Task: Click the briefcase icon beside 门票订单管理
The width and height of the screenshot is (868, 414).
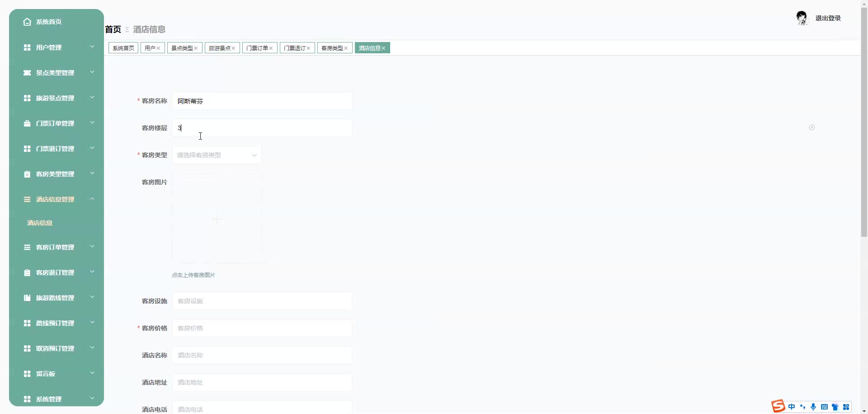Action: 27,123
